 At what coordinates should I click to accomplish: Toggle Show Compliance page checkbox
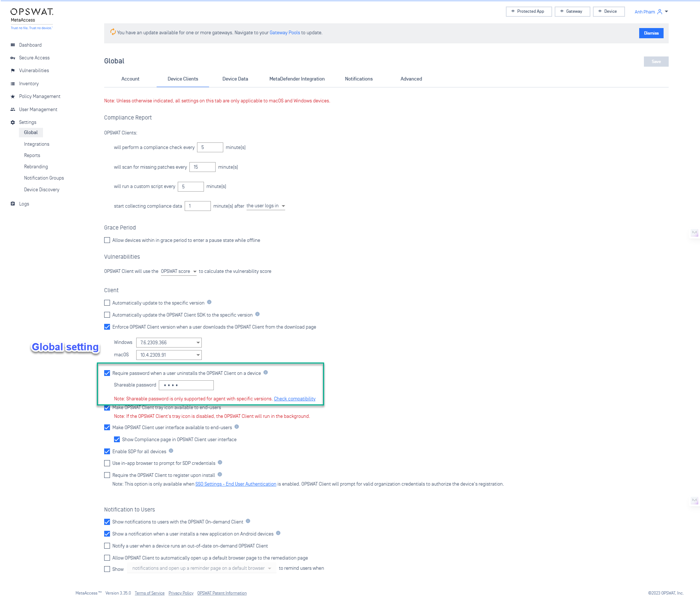click(117, 440)
